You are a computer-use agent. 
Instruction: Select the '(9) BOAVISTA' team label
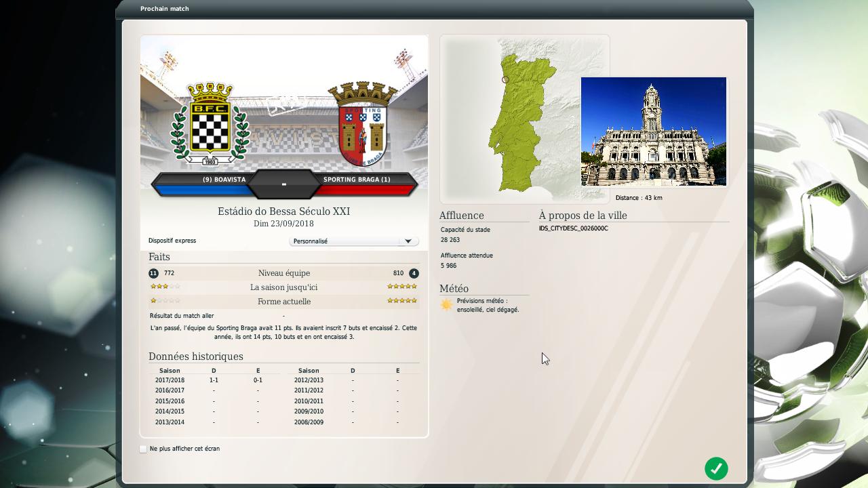(x=224, y=180)
